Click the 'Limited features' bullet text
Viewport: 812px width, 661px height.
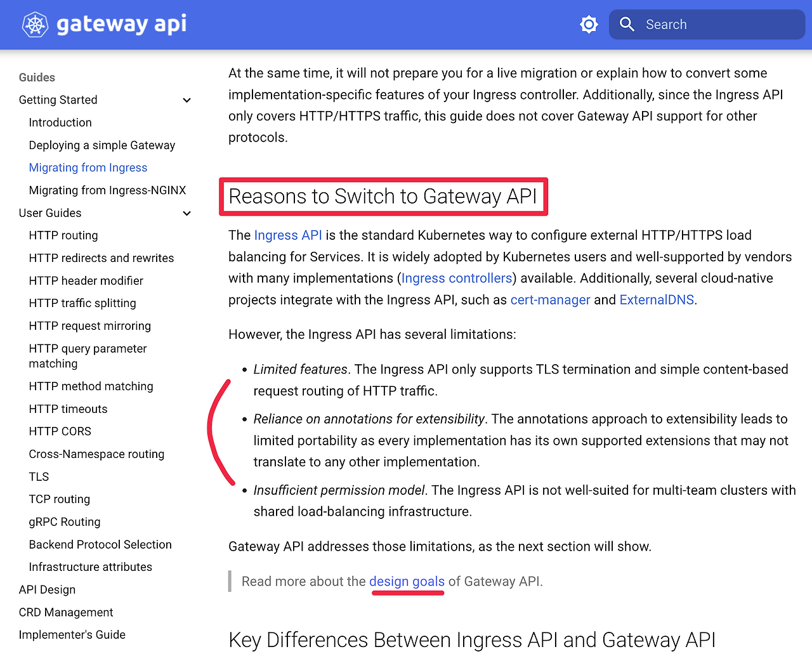point(301,369)
